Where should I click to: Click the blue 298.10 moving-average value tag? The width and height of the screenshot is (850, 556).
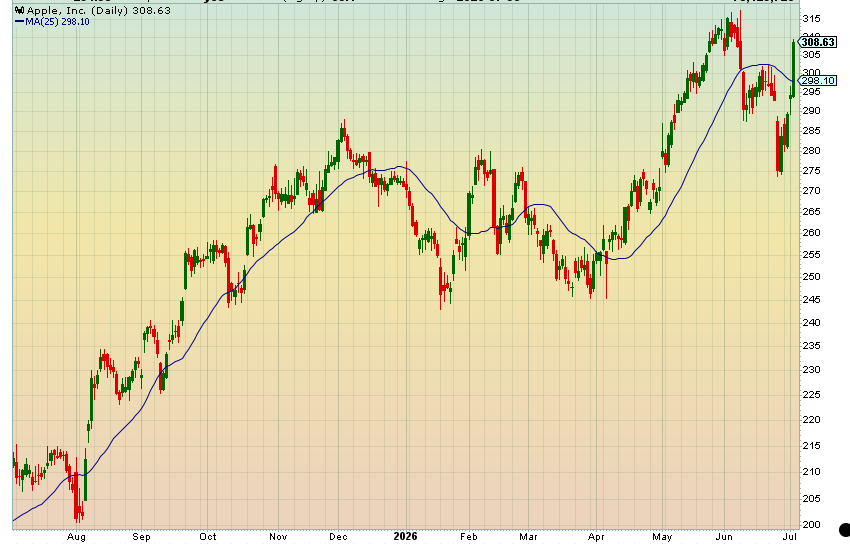coord(818,81)
